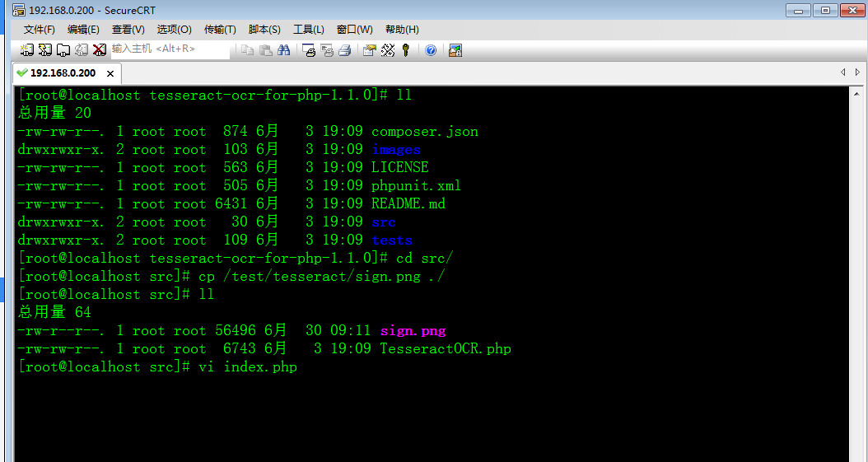Screen dimensions: 868x462
Task: Close the SecureCRT window
Action: point(852,11)
